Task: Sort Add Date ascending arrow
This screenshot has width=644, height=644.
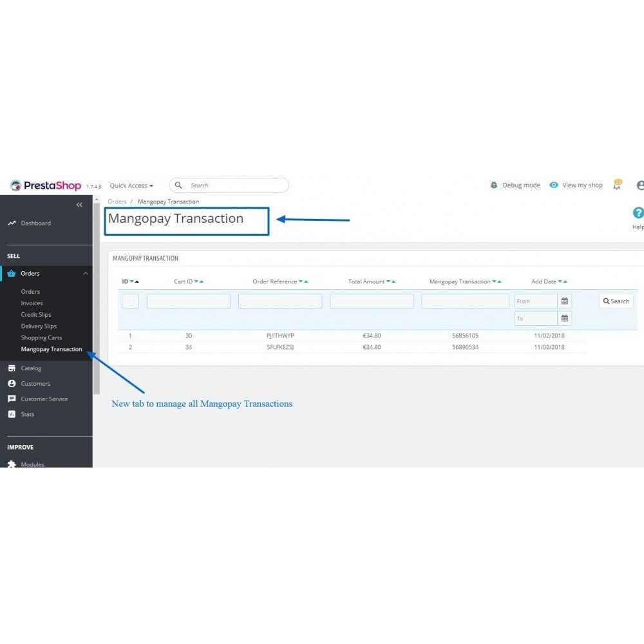Action: pos(565,282)
